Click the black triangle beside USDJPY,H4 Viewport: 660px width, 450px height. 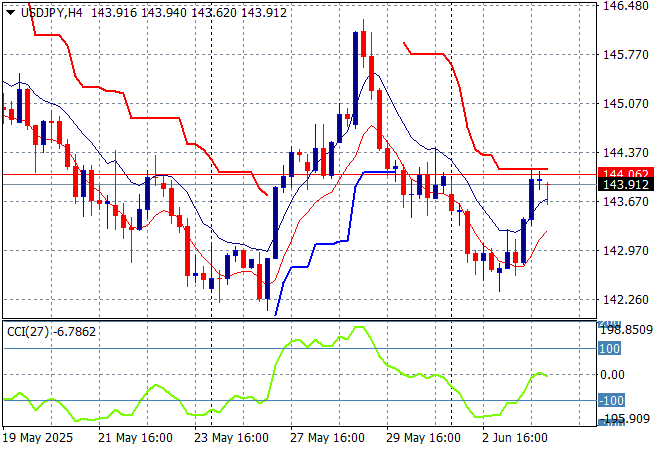point(10,12)
